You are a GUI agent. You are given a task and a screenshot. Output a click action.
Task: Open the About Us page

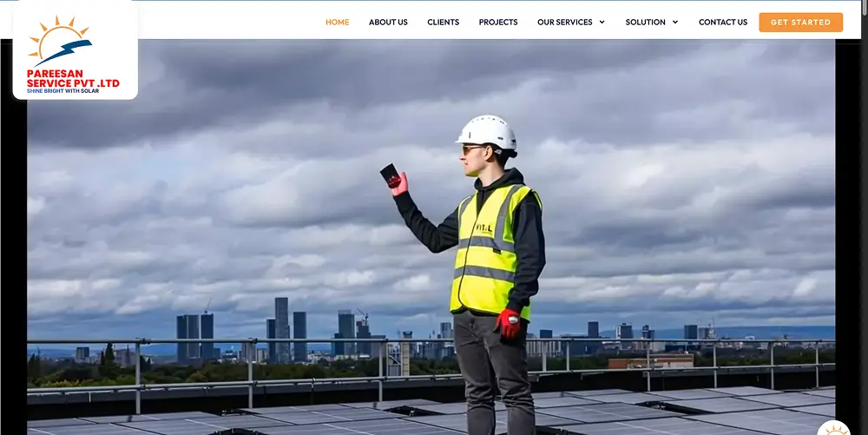[388, 23]
